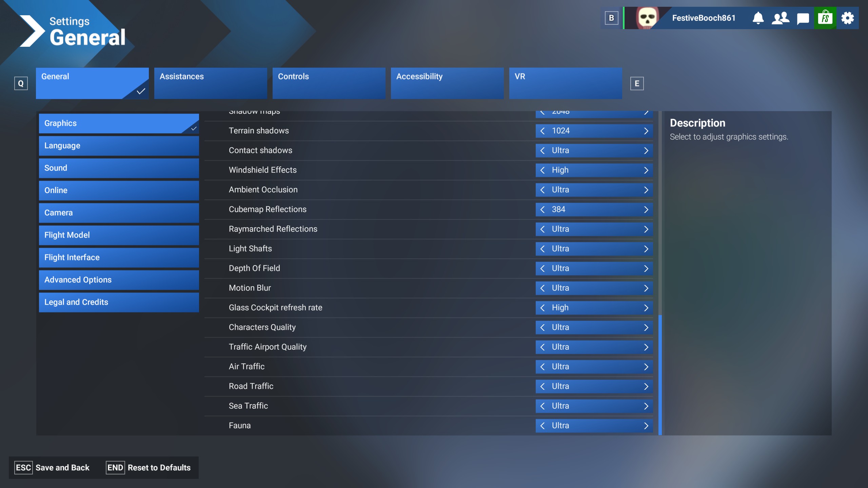The height and width of the screenshot is (488, 868).
Task: Open the Accessibility tab
Action: pyautogui.click(x=447, y=83)
